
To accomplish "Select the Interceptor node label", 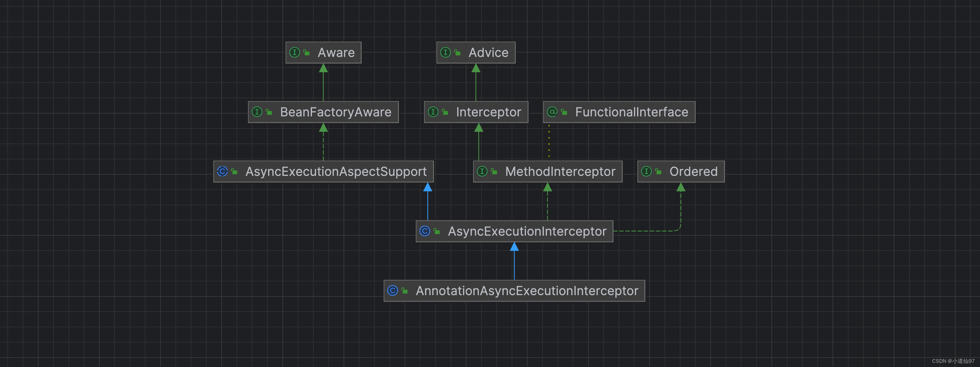I will pos(488,112).
